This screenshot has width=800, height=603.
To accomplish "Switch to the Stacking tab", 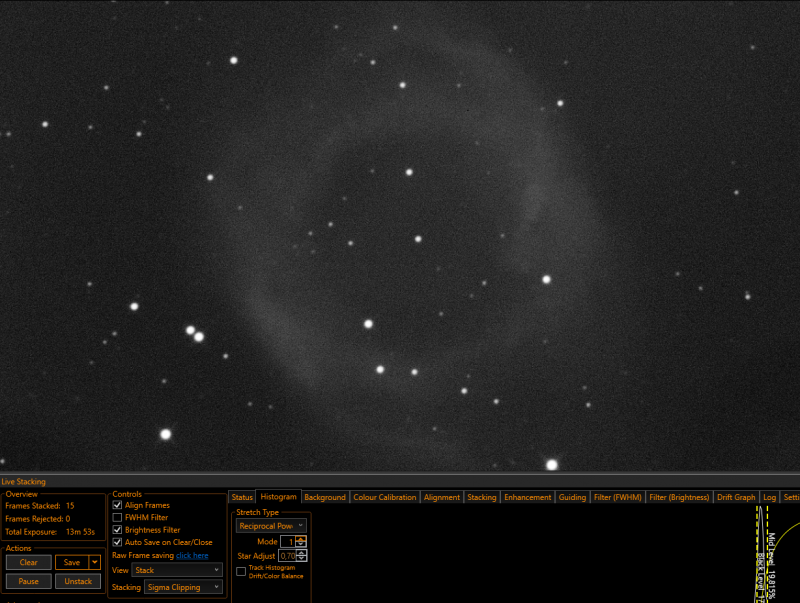I will coord(482,497).
